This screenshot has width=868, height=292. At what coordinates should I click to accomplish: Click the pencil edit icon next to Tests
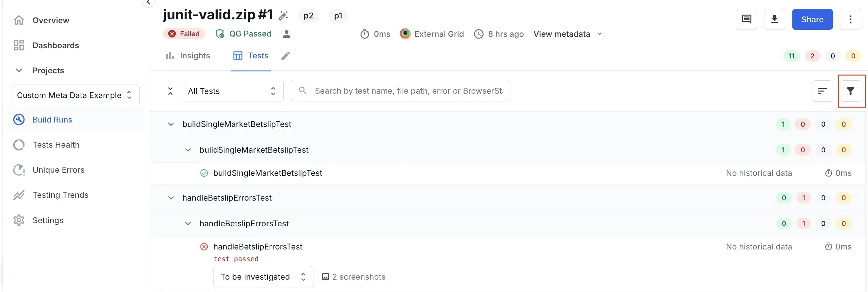tap(285, 56)
